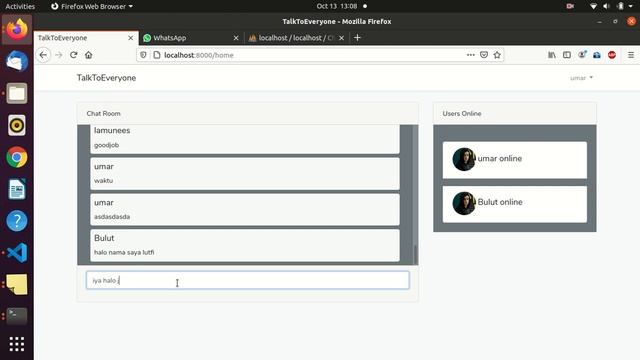Launch Thunderbird mail from the dock
The width and height of the screenshot is (640, 360).
pos(17,61)
